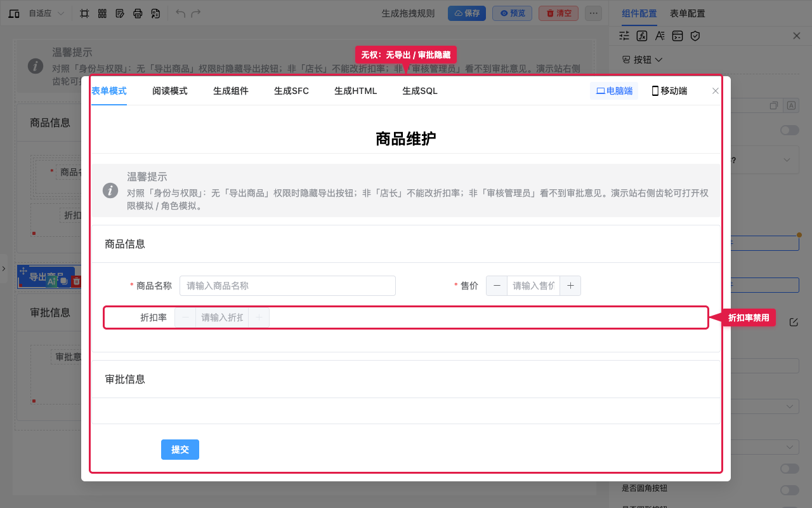Open the code terminal icon in config panel

click(x=678, y=36)
